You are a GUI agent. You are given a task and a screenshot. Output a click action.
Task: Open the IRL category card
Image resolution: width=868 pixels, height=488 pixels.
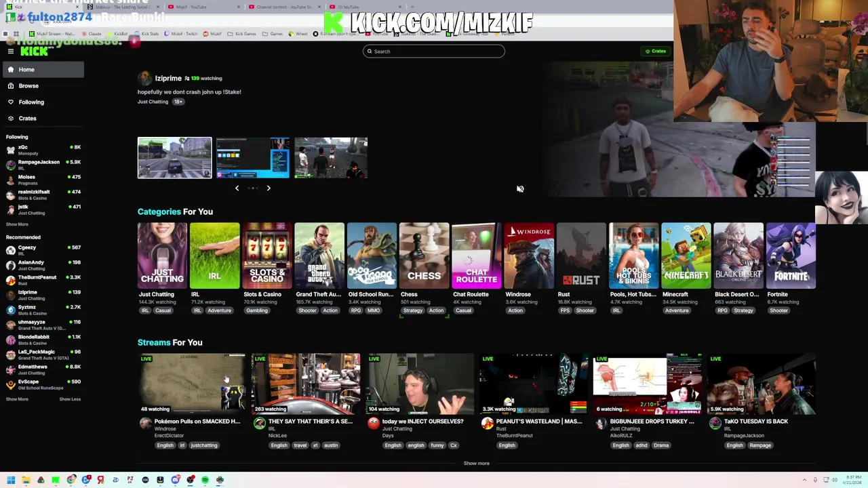pyautogui.click(x=214, y=256)
